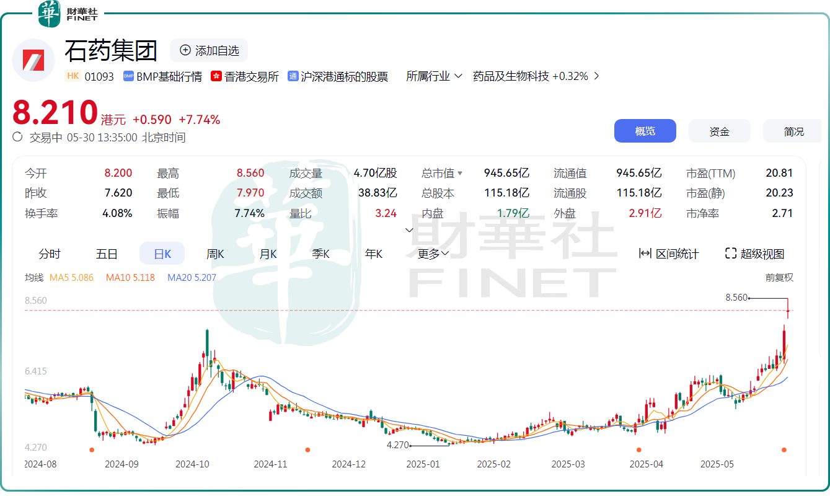830x504 pixels.
Task: Click the 区间统计 range icon
Action: click(x=645, y=254)
